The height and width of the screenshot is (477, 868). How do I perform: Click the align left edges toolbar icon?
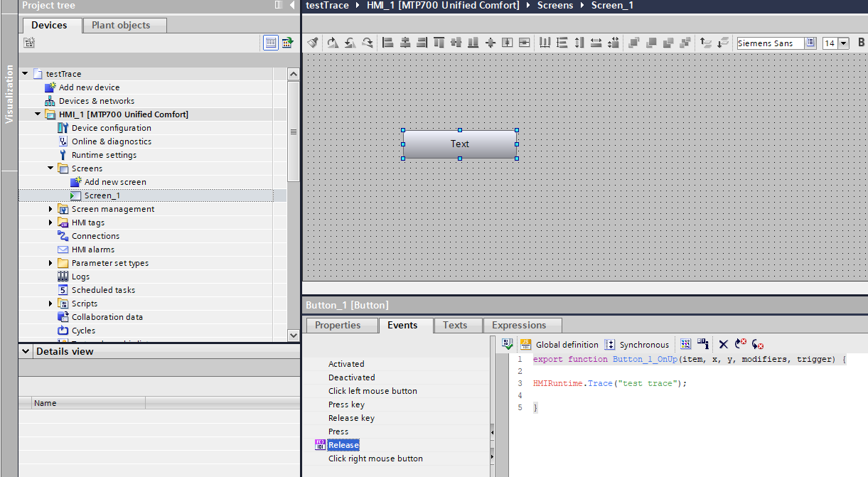point(388,43)
